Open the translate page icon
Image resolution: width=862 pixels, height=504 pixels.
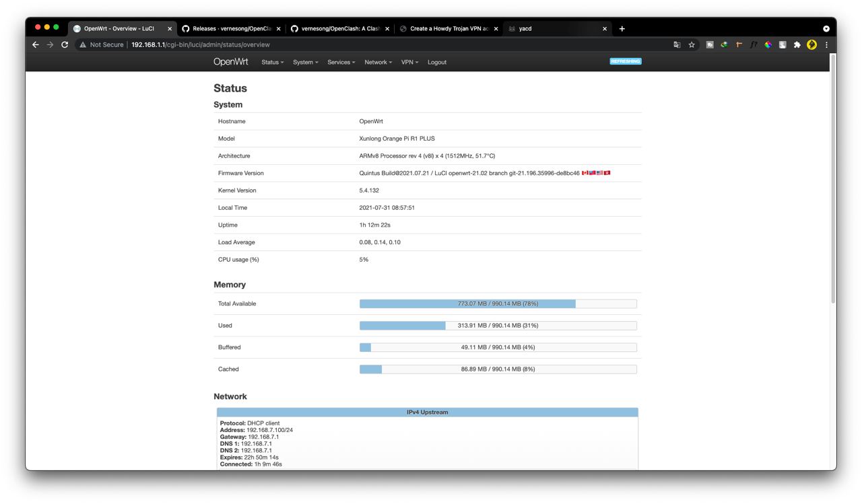[x=677, y=45]
